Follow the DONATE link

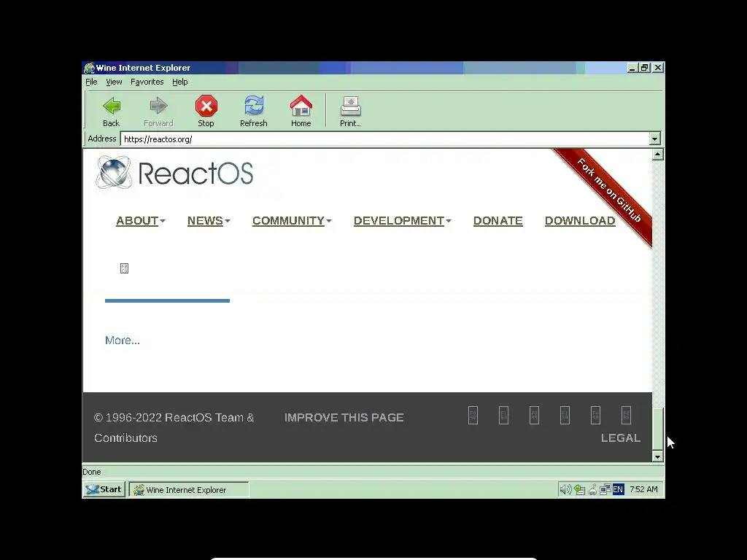(498, 220)
